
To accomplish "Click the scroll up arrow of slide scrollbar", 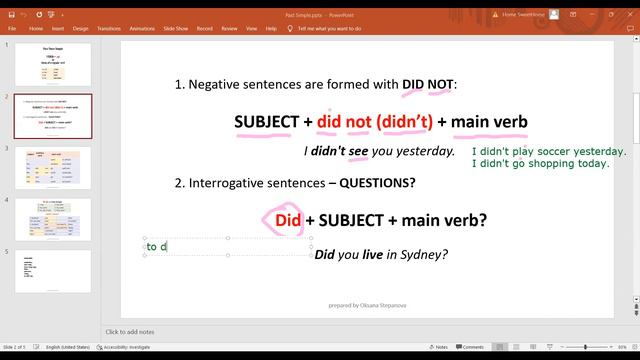I will click(x=636, y=39).
